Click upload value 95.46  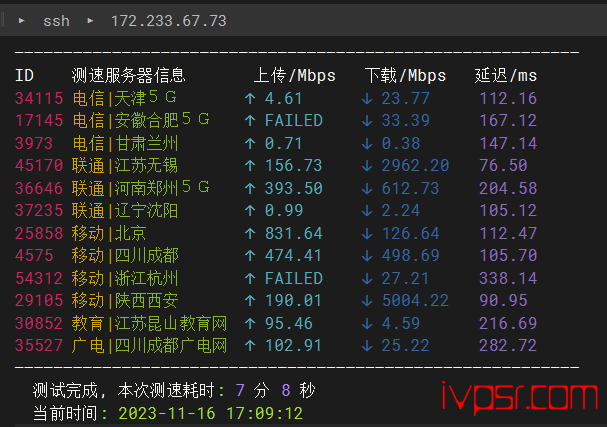[289, 323]
